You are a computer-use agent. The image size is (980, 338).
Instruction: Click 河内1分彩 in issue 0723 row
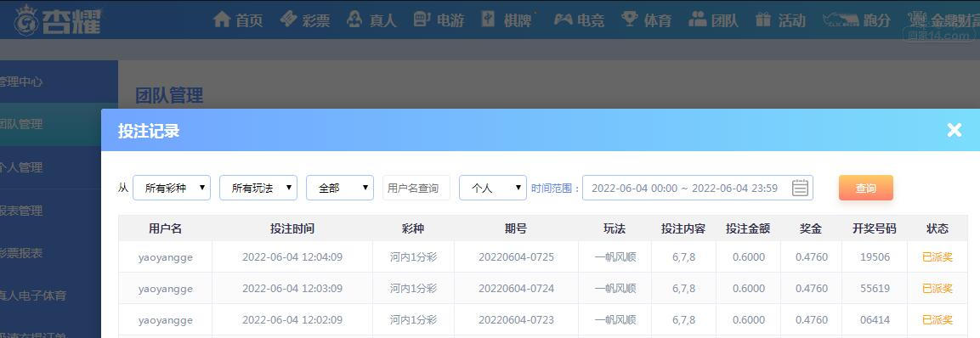coord(413,320)
